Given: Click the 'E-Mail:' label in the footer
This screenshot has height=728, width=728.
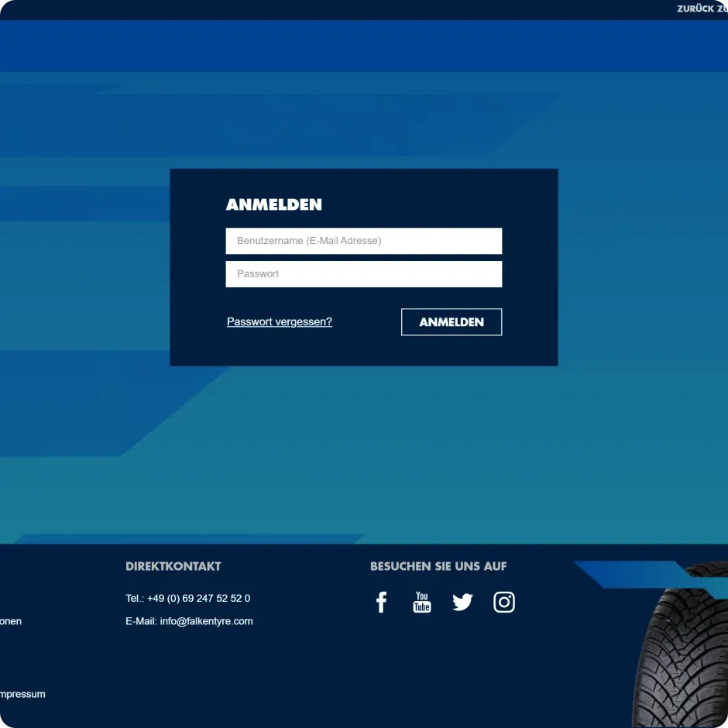Looking at the screenshot, I should (x=141, y=621).
